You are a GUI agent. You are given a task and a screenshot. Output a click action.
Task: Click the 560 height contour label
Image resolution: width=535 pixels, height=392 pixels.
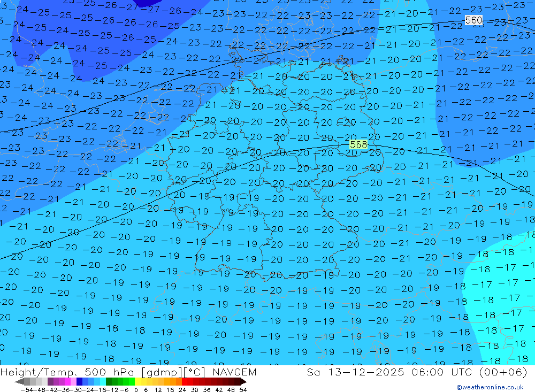tap(474, 20)
